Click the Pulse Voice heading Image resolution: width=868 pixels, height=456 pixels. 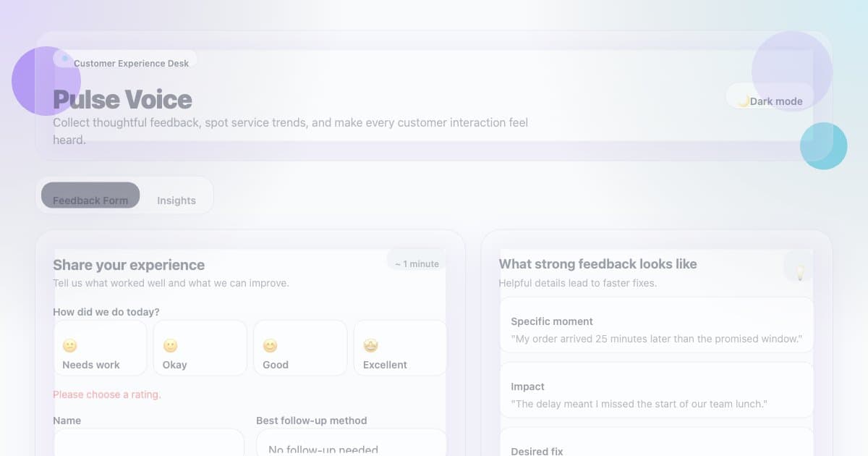pos(122,99)
